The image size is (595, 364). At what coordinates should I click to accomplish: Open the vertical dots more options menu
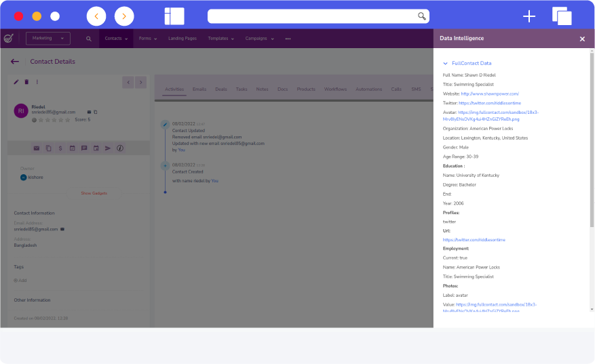(x=37, y=82)
